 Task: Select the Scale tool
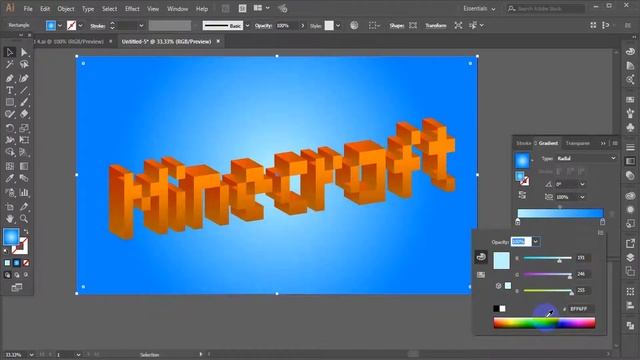point(24,128)
